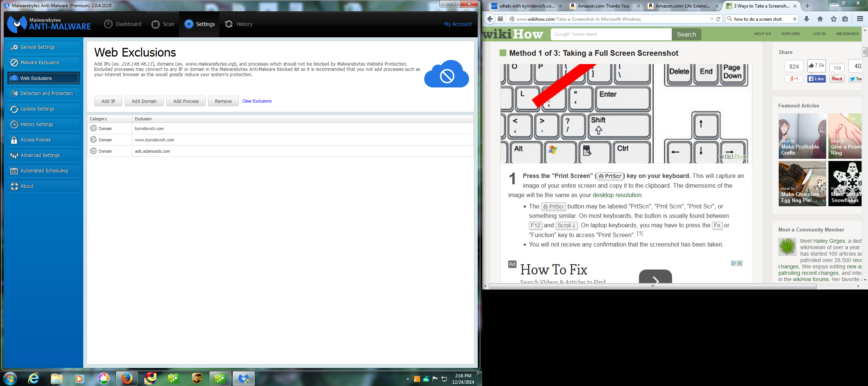Screen dimensions: 868x386
Task: Click the Pin it button
Action: pos(837,79)
